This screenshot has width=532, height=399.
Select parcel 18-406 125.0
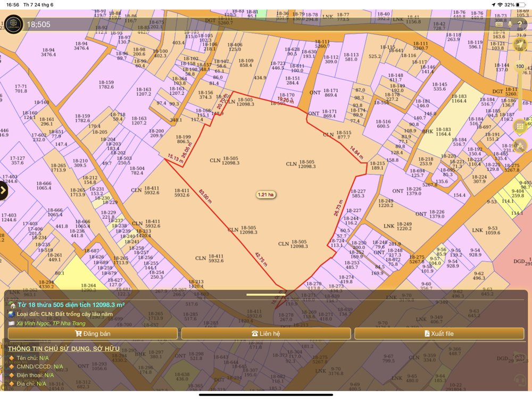(x=235, y=47)
